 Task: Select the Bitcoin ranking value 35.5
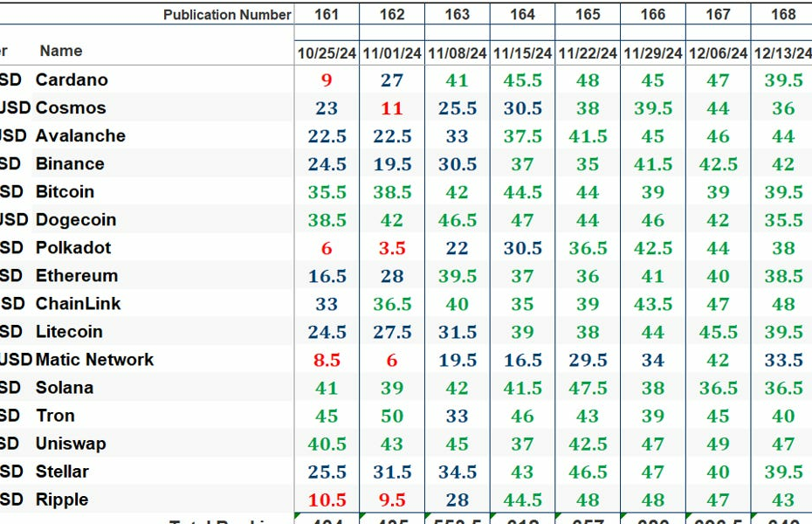[x=326, y=191]
